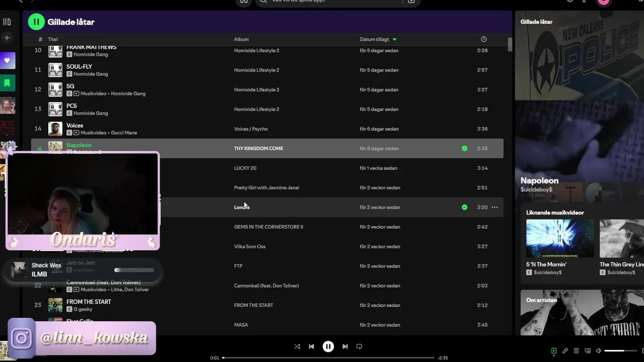Viewport: 644px width, 362px height.
Task: Sort by Datum tillagt column
Action: point(378,39)
